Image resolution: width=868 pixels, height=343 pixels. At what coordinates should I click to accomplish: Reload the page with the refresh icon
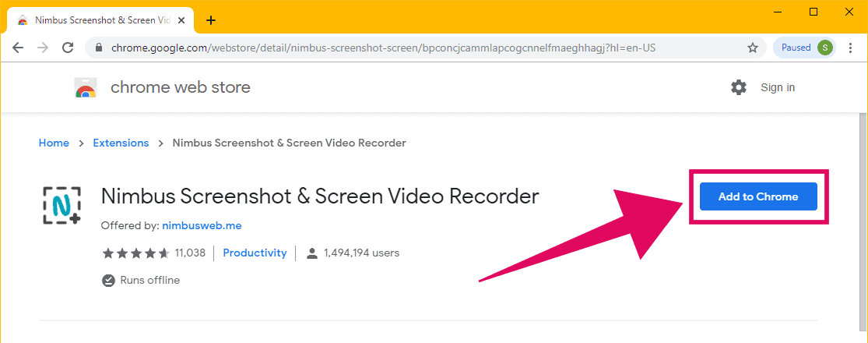click(x=68, y=48)
